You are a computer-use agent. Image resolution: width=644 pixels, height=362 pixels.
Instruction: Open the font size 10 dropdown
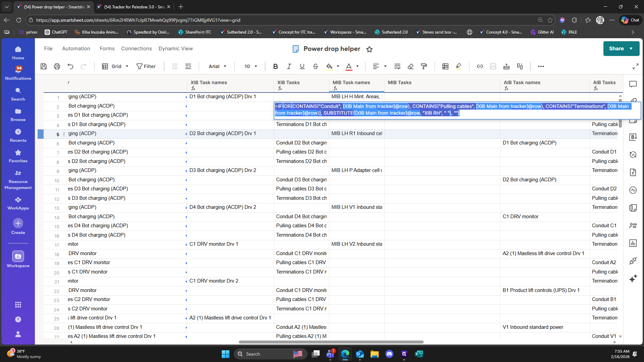251,66
